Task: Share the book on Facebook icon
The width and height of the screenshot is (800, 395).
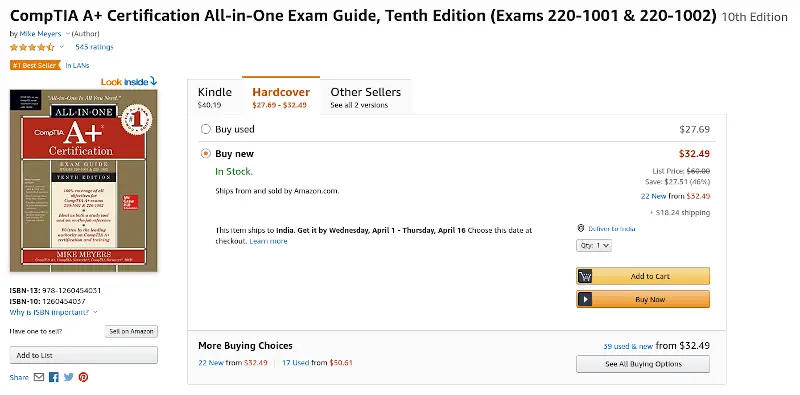Action: click(x=54, y=377)
